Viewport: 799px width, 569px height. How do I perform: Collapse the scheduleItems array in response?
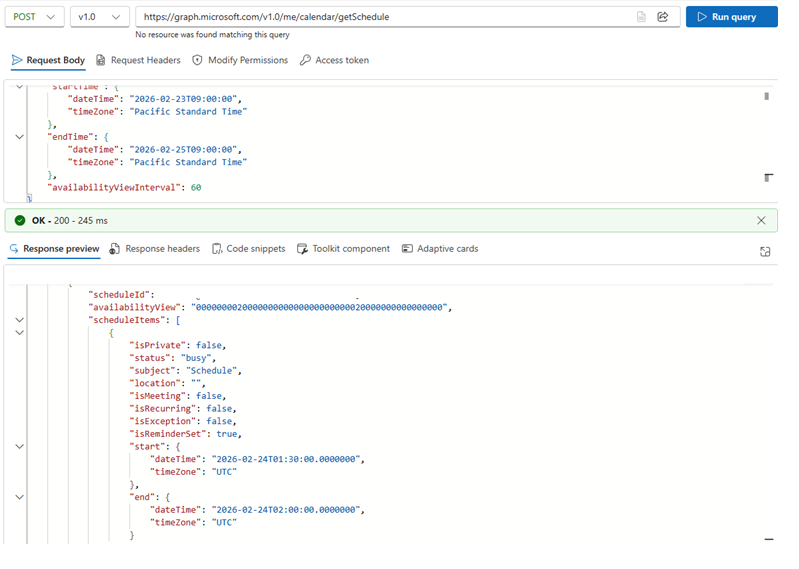[x=19, y=320]
